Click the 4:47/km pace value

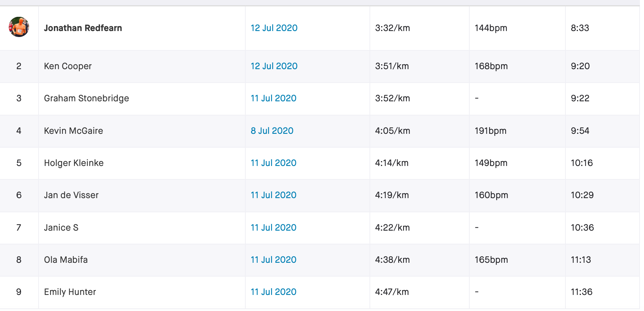click(x=392, y=292)
